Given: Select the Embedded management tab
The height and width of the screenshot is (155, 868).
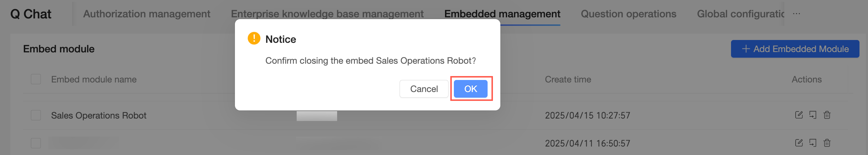Looking at the screenshot, I should coord(502,14).
